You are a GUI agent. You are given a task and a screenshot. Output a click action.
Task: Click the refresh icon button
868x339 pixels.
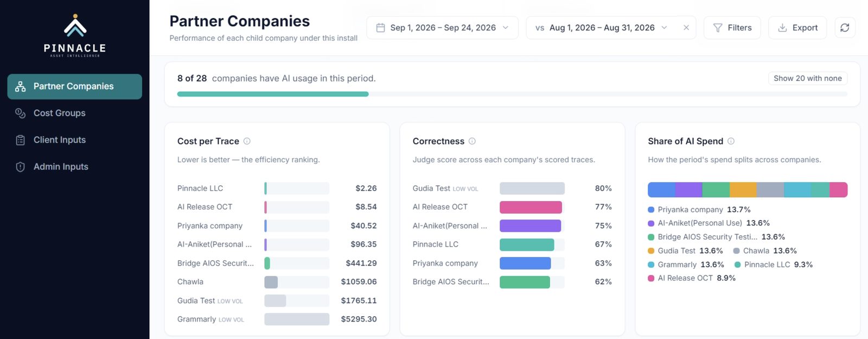click(845, 28)
